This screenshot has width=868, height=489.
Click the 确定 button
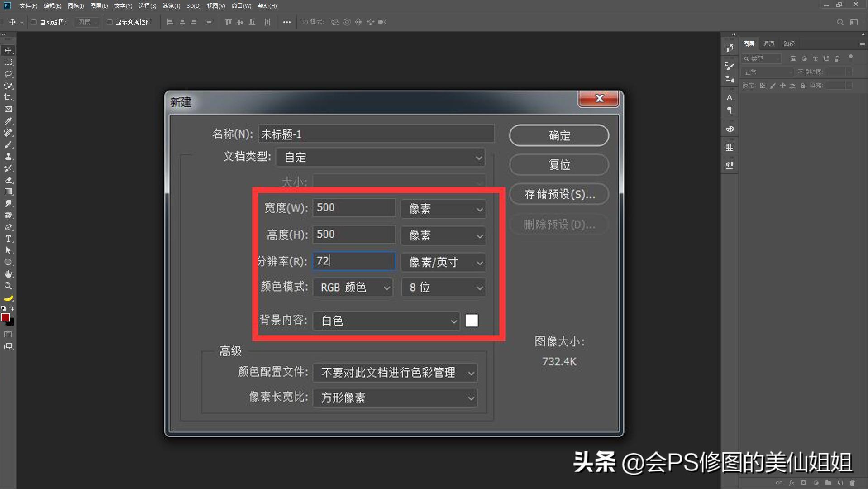click(x=559, y=136)
